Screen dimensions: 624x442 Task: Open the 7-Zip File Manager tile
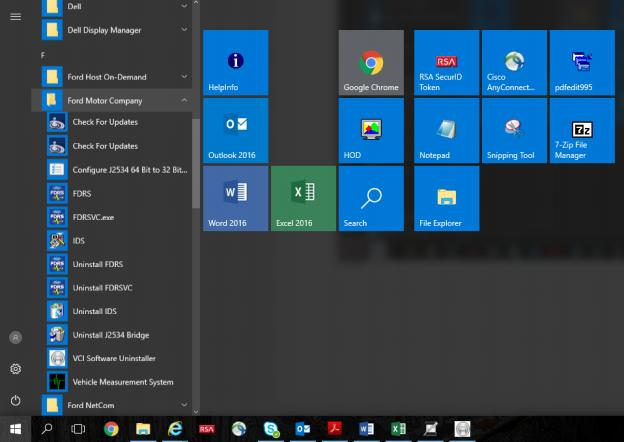coord(582,131)
